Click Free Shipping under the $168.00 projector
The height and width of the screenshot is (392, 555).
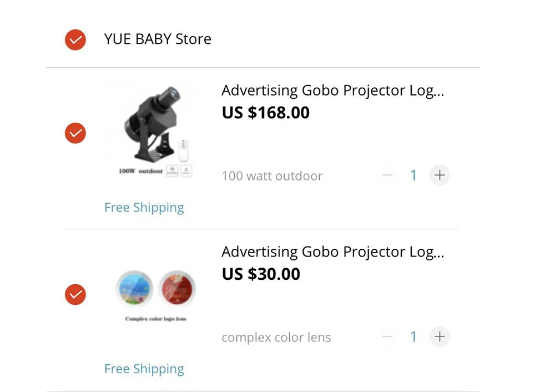144,207
